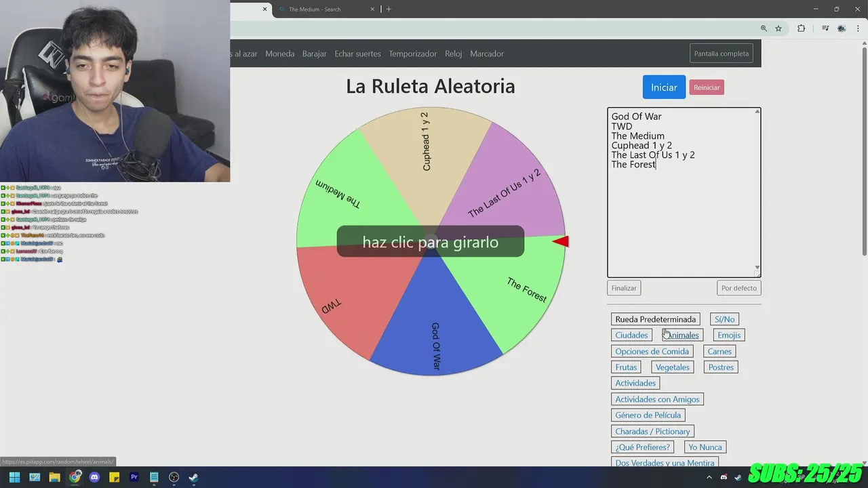868x488 pixels.
Task: Click the blue Iniciar button
Action: [664, 87]
